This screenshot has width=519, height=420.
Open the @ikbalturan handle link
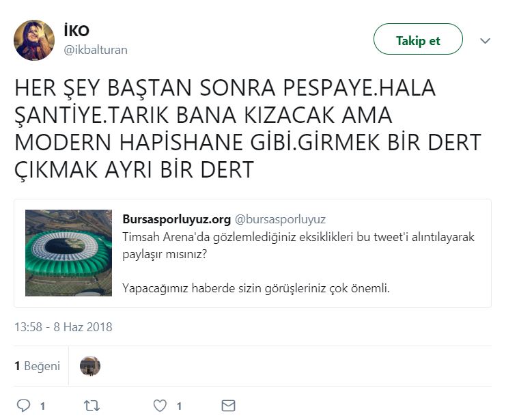point(95,50)
